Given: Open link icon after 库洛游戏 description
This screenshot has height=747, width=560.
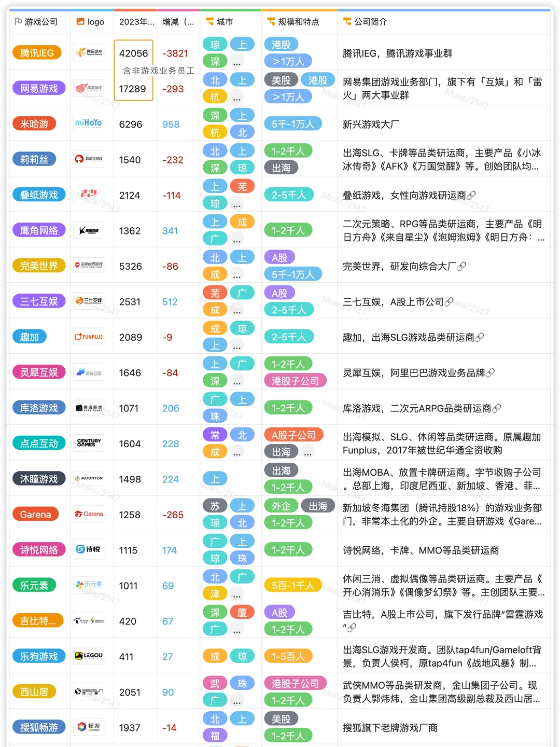Looking at the screenshot, I should [x=496, y=408].
